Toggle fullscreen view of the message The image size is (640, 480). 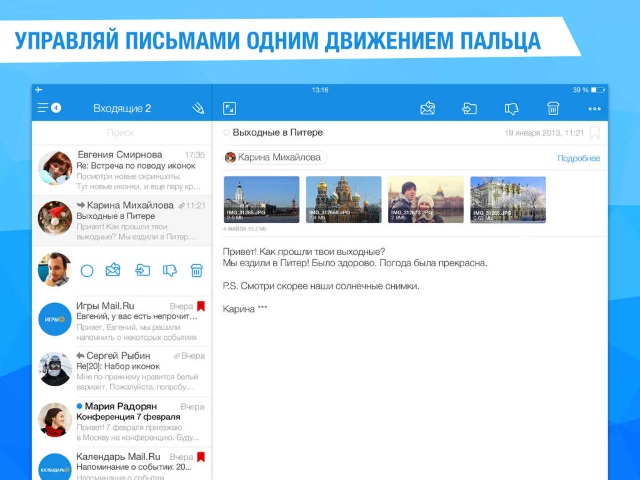(x=229, y=108)
